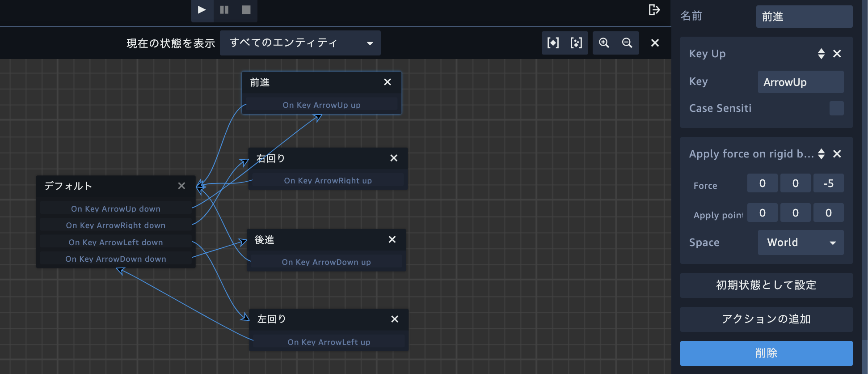Open the Space dropdown set to World
The image size is (868, 374).
click(x=801, y=242)
